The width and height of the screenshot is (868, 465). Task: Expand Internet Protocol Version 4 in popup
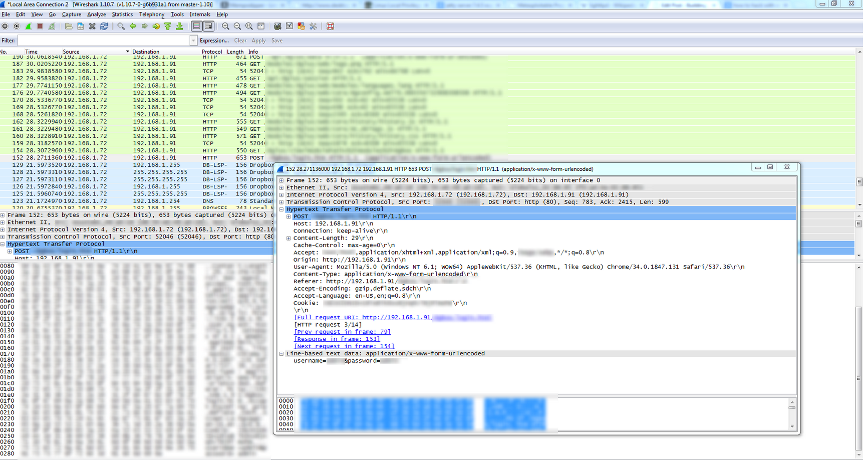click(x=281, y=195)
